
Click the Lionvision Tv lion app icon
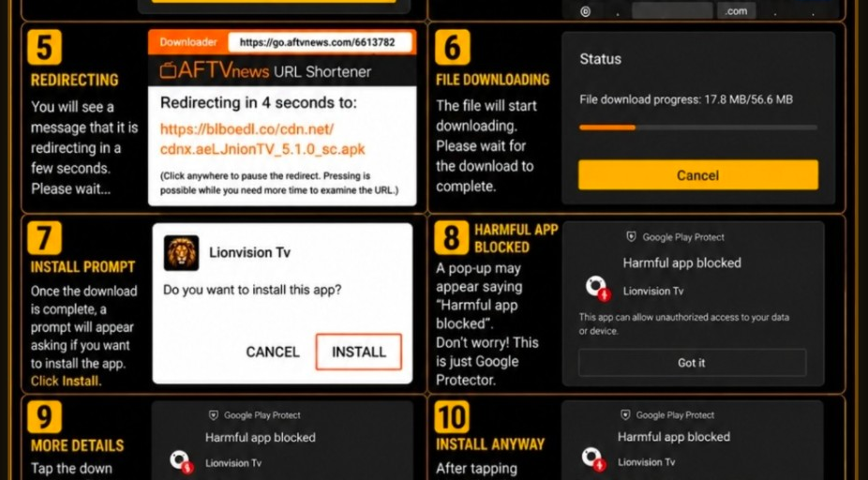[x=181, y=252]
